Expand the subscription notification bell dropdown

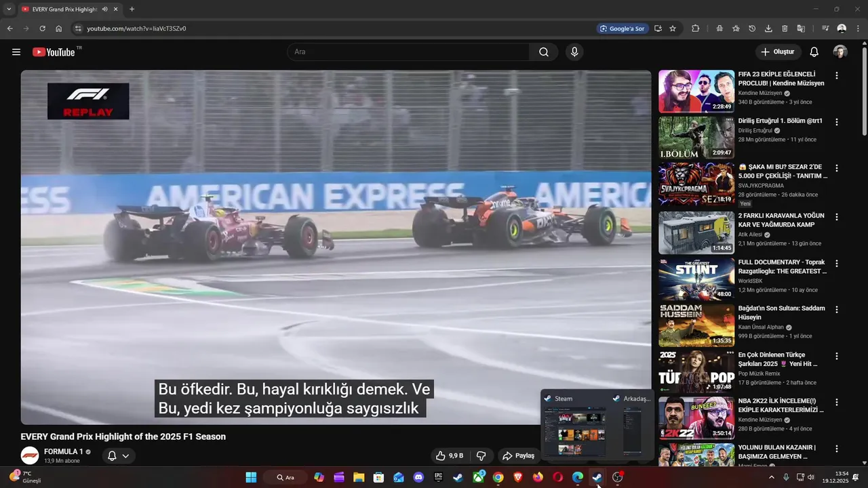pyautogui.click(x=118, y=456)
